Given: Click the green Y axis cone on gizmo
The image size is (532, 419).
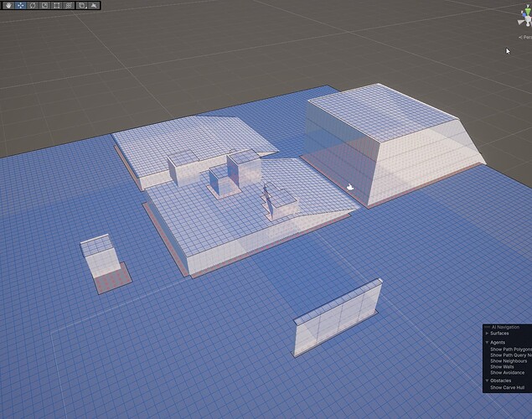Looking at the screenshot, I should pos(528,13).
